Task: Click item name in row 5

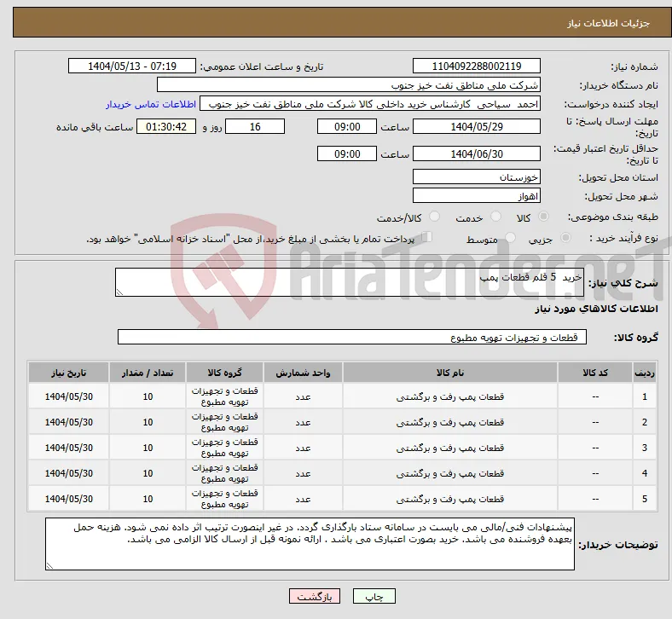Action: [450, 499]
